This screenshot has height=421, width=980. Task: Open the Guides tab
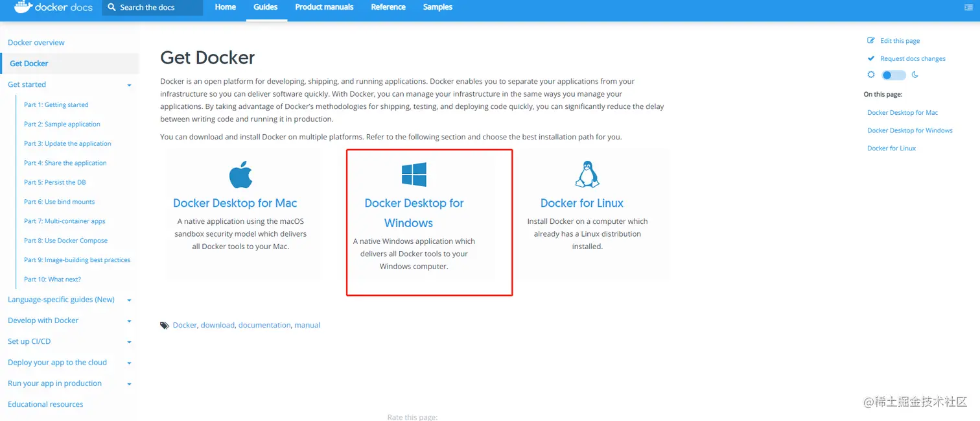tap(266, 7)
